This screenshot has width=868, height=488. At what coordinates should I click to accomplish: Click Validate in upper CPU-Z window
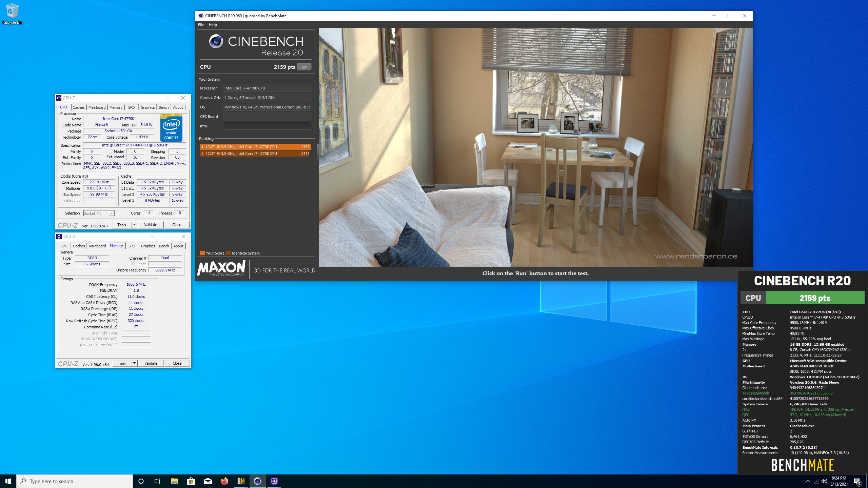point(151,225)
